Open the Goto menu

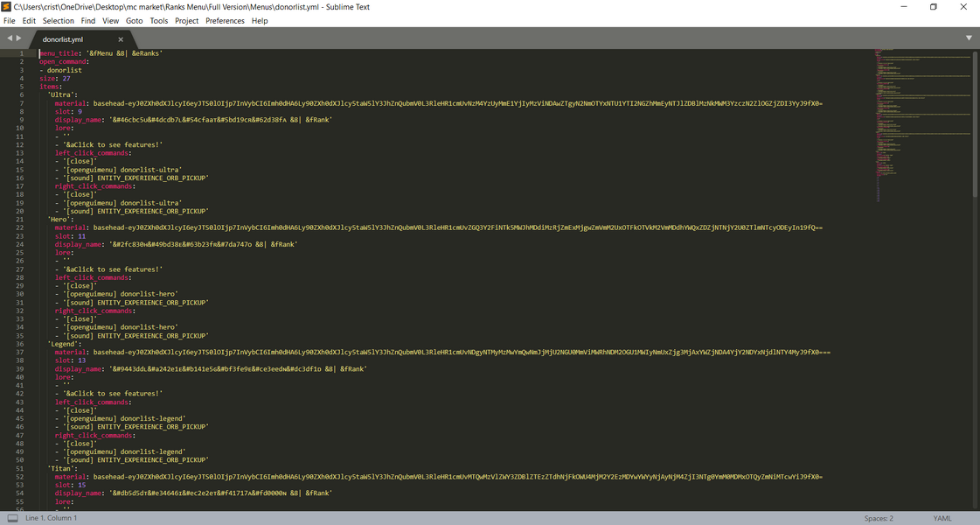click(x=135, y=21)
